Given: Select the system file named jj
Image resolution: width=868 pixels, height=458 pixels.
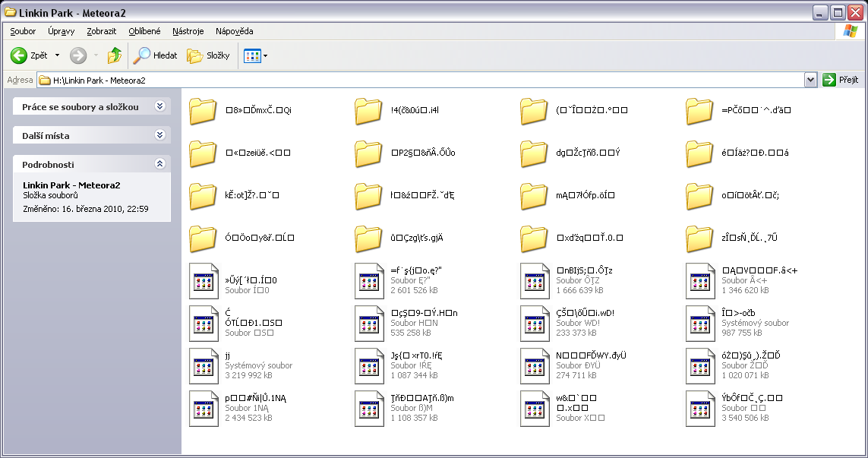Looking at the screenshot, I should pos(241,367).
